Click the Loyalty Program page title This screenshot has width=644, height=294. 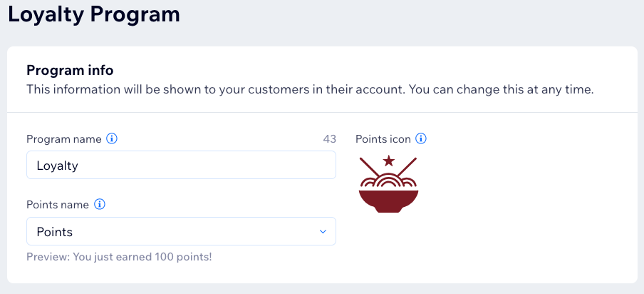point(94,14)
